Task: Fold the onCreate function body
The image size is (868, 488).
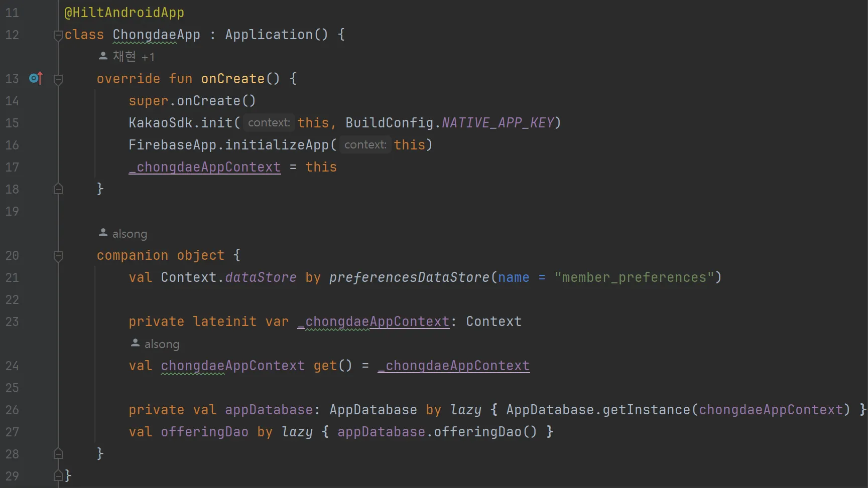Action: 58,80
